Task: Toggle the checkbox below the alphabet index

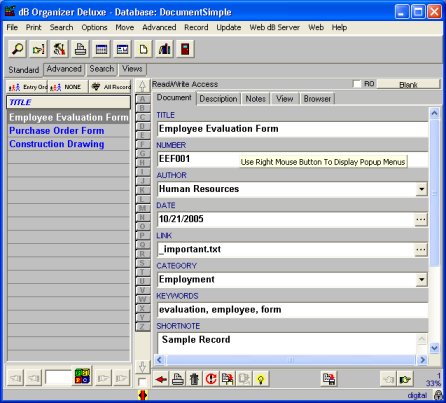Action: pos(142,382)
